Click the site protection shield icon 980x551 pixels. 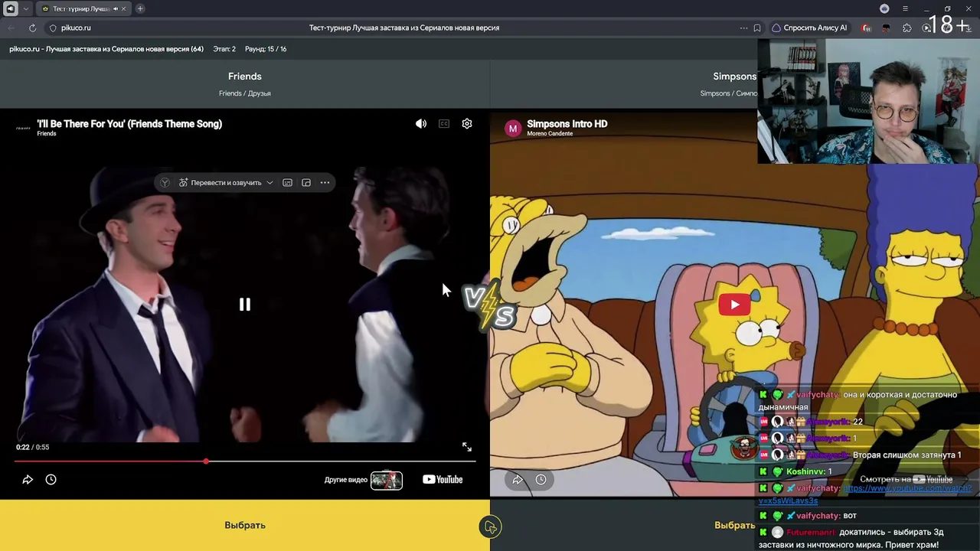(53, 28)
